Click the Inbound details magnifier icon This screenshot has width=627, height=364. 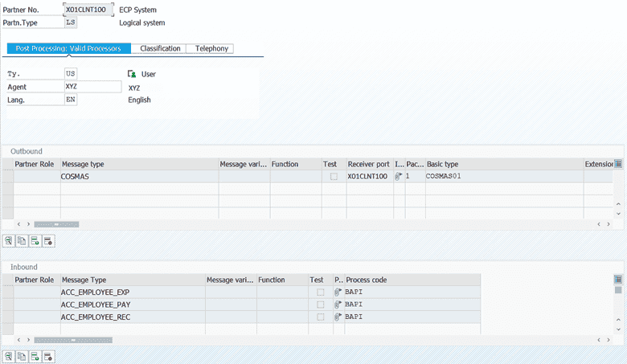point(9,356)
